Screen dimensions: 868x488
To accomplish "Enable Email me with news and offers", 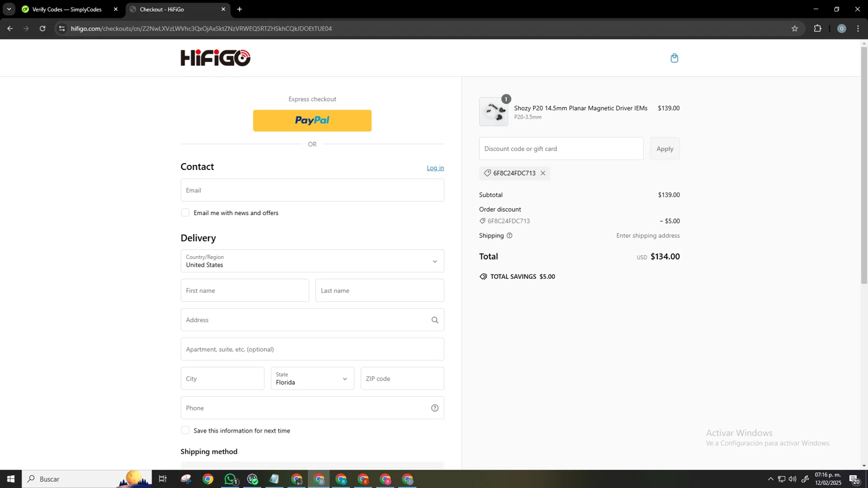I will point(185,213).
